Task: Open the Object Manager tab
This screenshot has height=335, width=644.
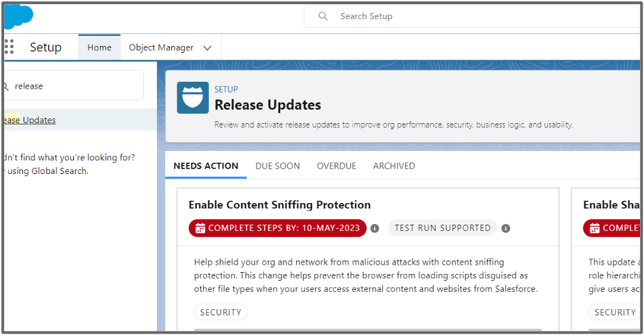Action: [161, 47]
